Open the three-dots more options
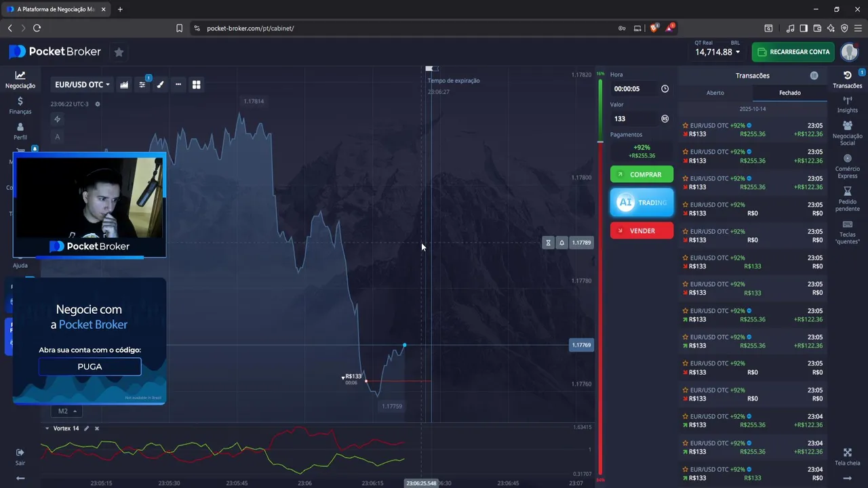Viewport: 868px width, 488px height. pyautogui.click(x=178, y=85)
